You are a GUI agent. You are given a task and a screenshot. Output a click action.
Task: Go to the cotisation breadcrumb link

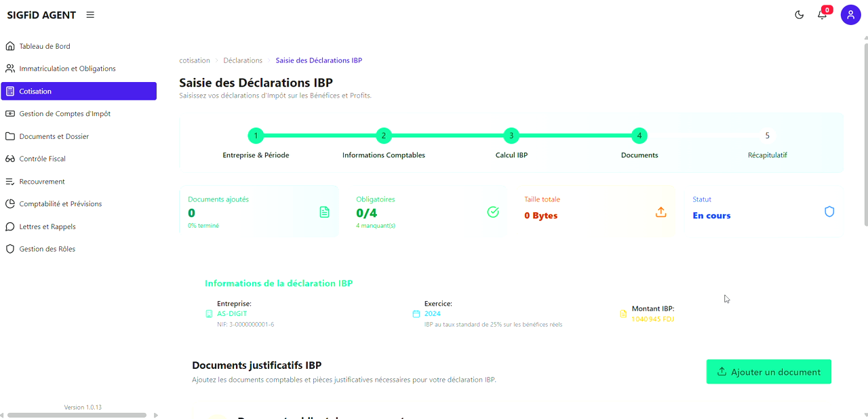click(x=195, y=60)
